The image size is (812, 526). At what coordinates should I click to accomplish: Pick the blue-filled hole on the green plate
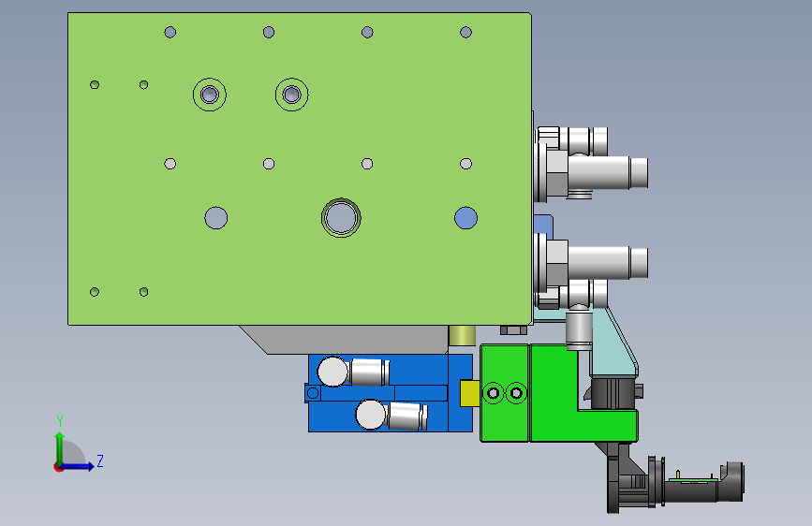(465, 218)
